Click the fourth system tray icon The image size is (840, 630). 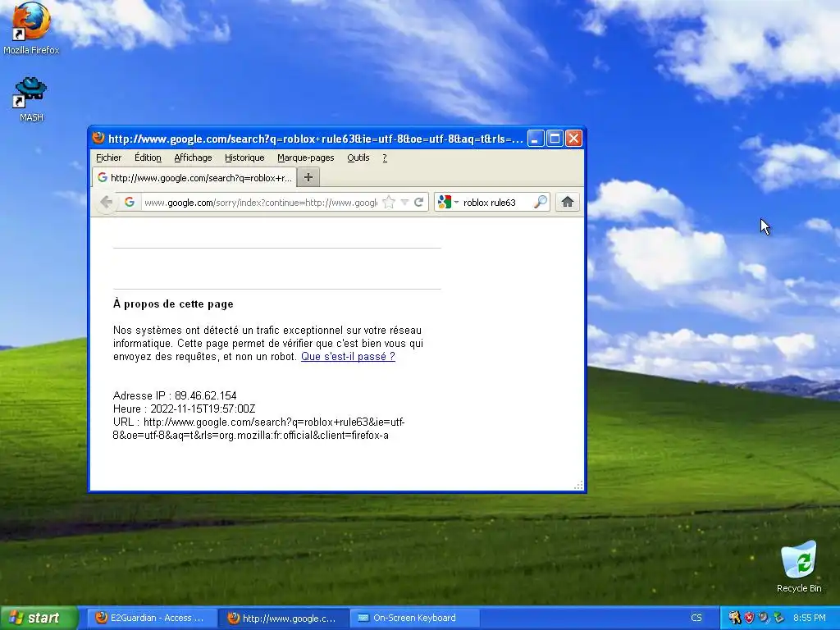(x=778, y=618)
